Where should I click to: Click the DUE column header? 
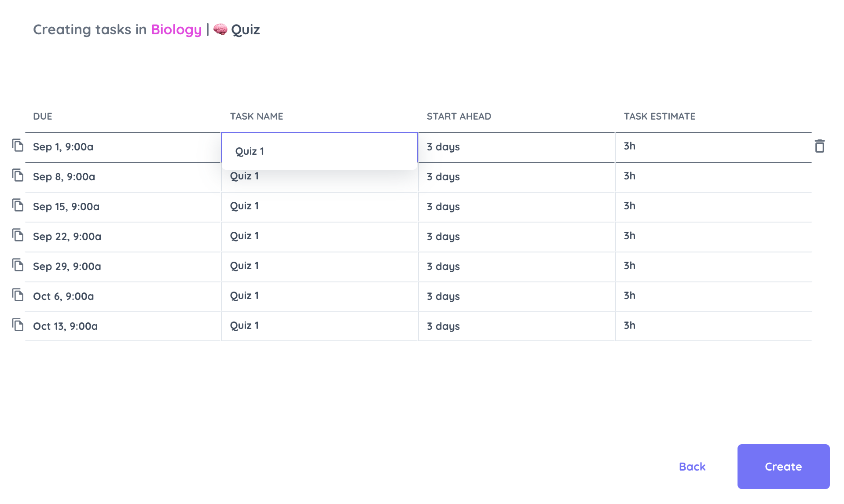43,116
